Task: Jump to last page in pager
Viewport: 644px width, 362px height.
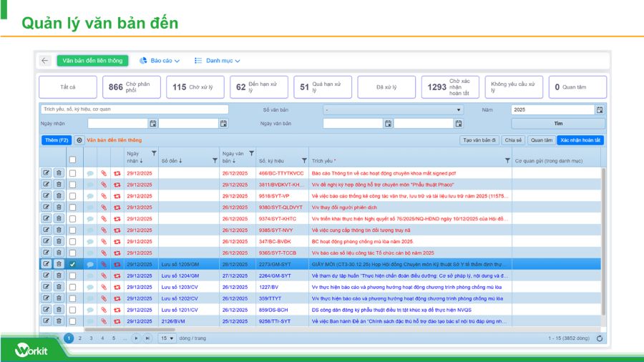Action: tap(147, 338)
